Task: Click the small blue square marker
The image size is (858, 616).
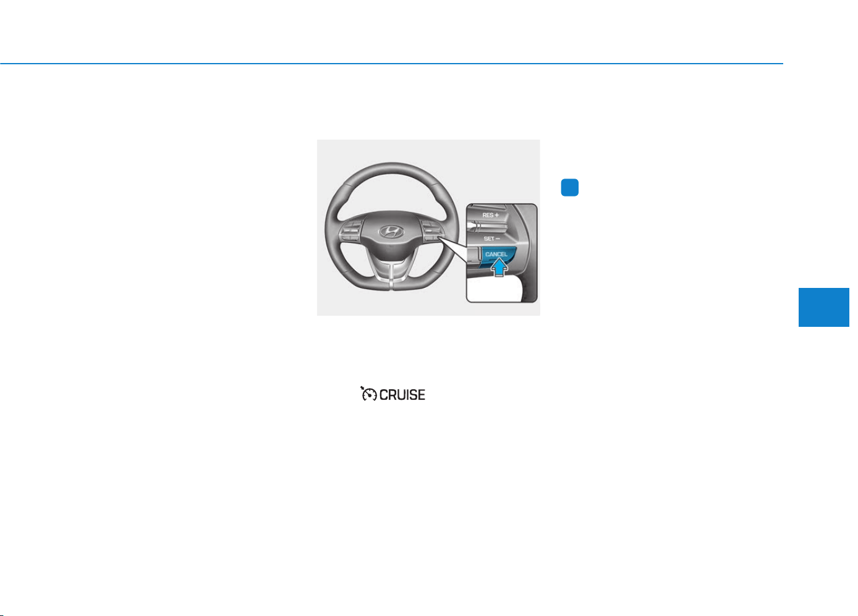Action: 569,188
